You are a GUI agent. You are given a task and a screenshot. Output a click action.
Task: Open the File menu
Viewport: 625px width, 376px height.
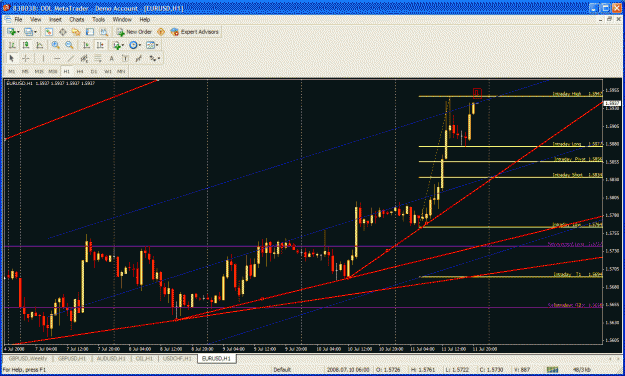tap(18, 19)
